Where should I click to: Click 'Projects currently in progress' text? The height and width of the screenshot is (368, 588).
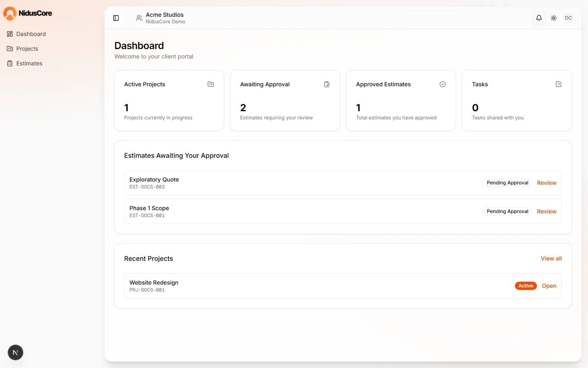[158, 118]
